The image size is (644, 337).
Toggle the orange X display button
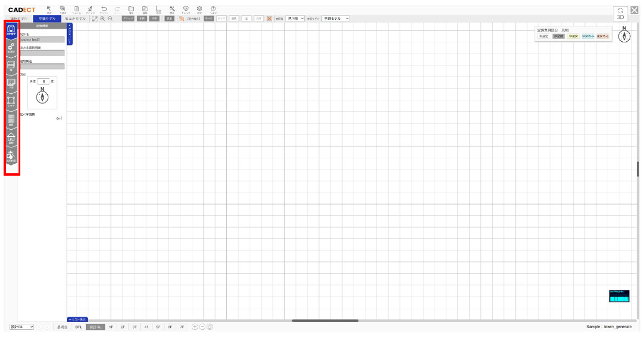click(269, 19)
